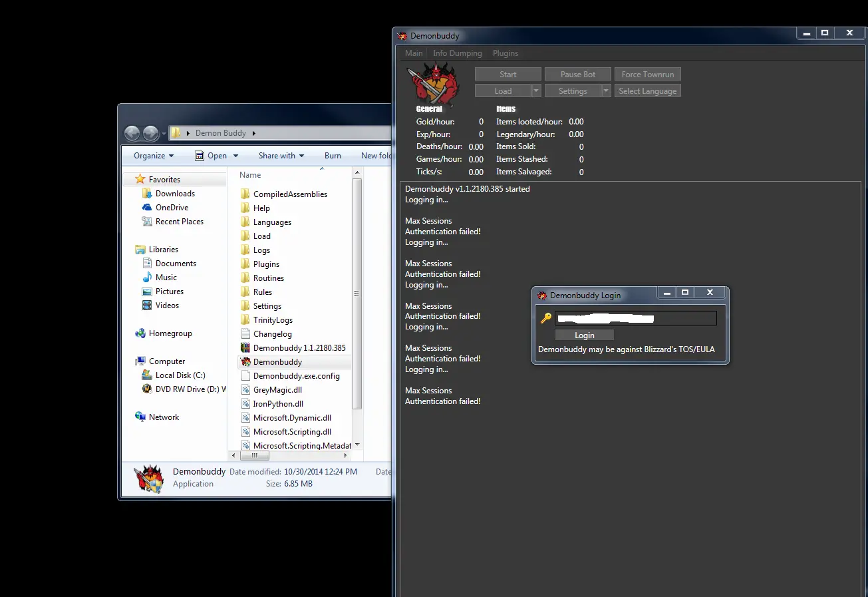Viewport: 868px width, 597px height.
Task: Expand the Demon Buddy breadcrumb arrow
Action: point(253,133)
